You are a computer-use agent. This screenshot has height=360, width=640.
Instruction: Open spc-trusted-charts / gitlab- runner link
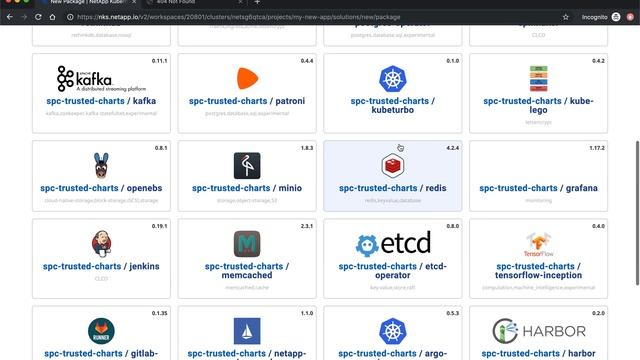101,353
